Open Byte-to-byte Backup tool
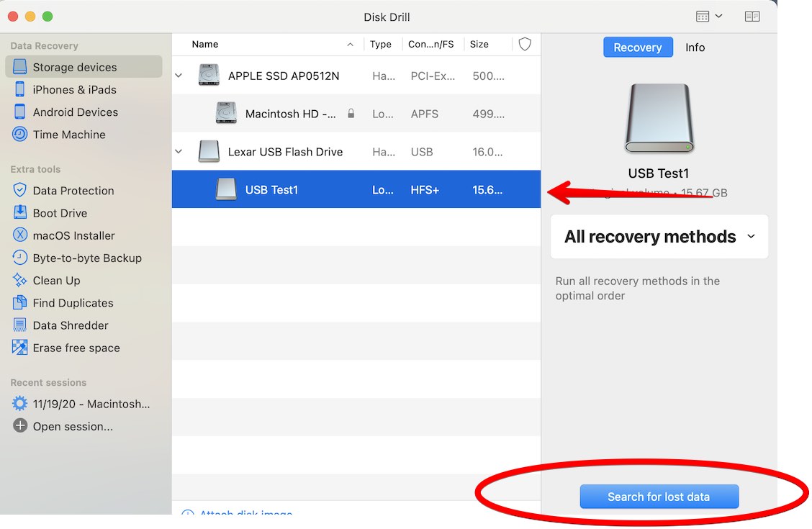This screenshot has width=812, height=529. point(87,258)
